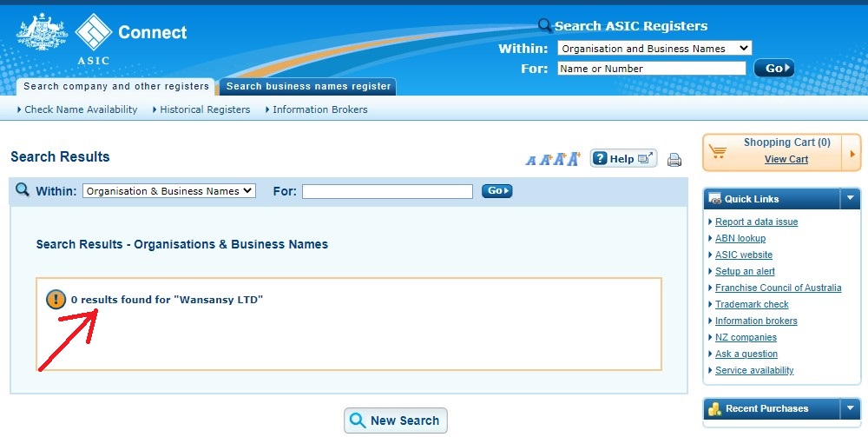Open the Setup an alert link

click(745, 271)
